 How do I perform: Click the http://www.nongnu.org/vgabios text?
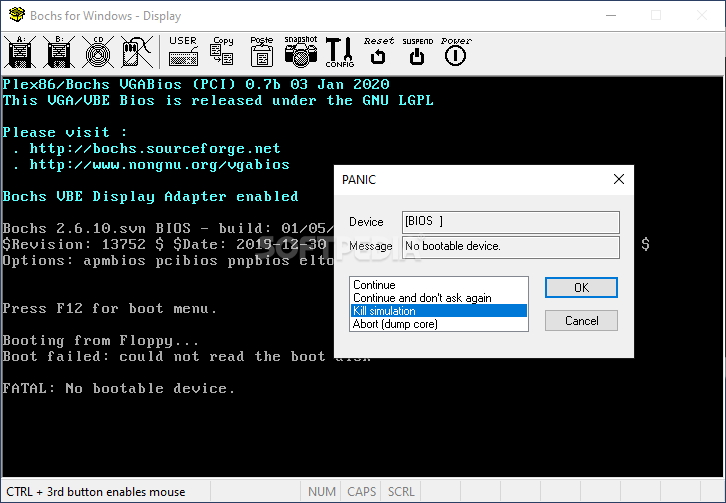click(159, 165)
